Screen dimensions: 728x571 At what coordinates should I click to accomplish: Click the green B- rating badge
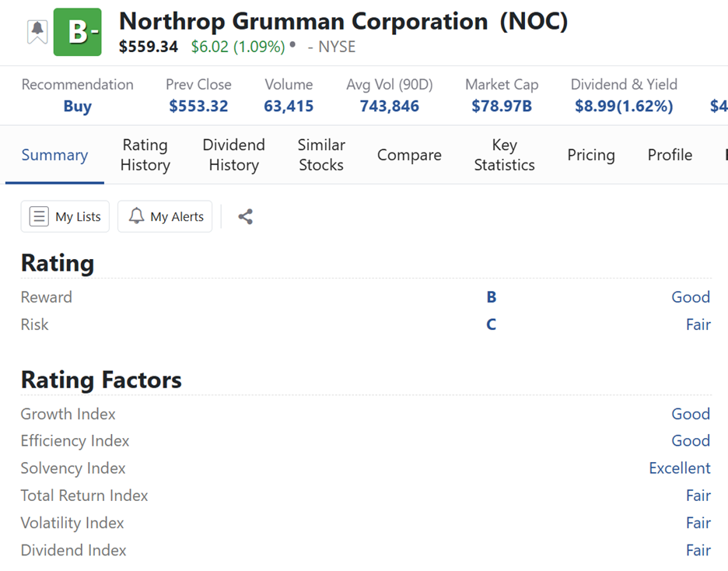click(x=78, y=32)
